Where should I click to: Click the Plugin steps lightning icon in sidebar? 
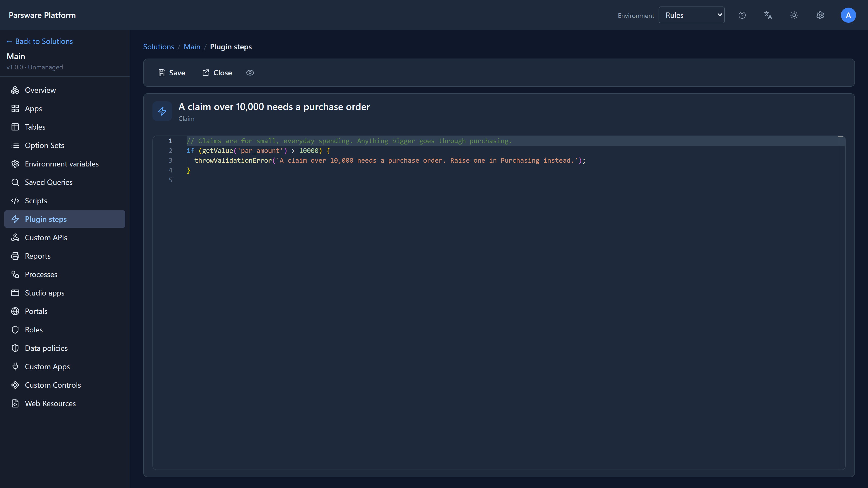pyautogui.click(x=15, y=219)
